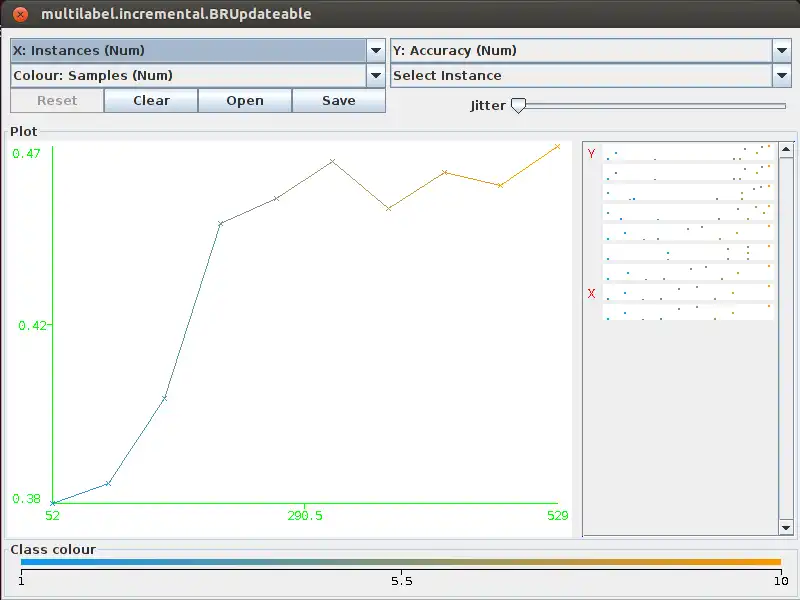Screen dimensions: 800x600
Task: Select the attribute bar marked X
Action: (688, 294)
